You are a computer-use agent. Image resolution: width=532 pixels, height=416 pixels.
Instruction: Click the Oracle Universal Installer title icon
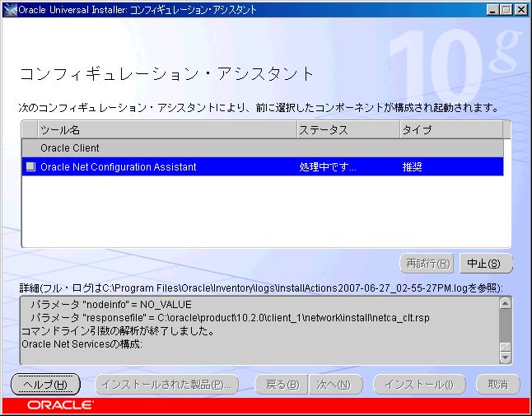click(10, 10)
